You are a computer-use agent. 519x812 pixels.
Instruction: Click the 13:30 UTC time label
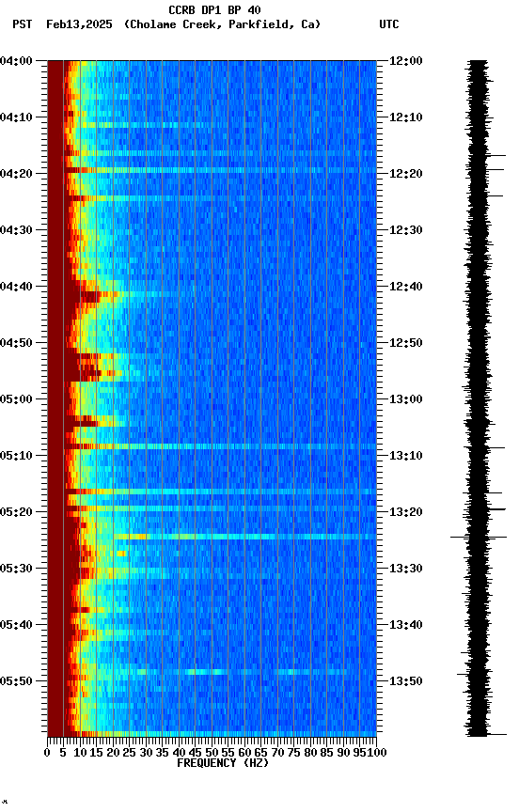(x=406, y=569)
